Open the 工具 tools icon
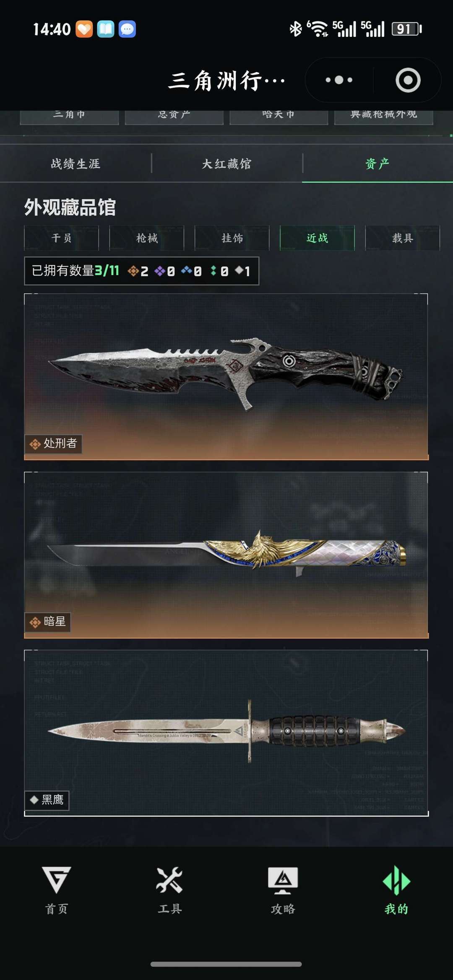 click(169, 890)
